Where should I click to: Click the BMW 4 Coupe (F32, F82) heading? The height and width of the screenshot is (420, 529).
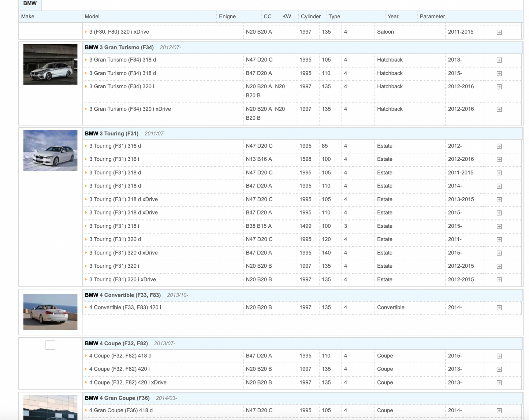click(x=116, y=343)
